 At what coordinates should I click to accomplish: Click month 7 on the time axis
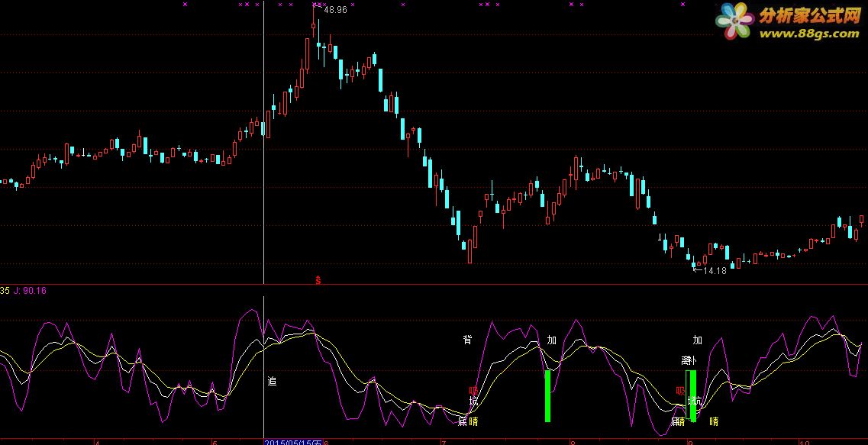[443, 442]
